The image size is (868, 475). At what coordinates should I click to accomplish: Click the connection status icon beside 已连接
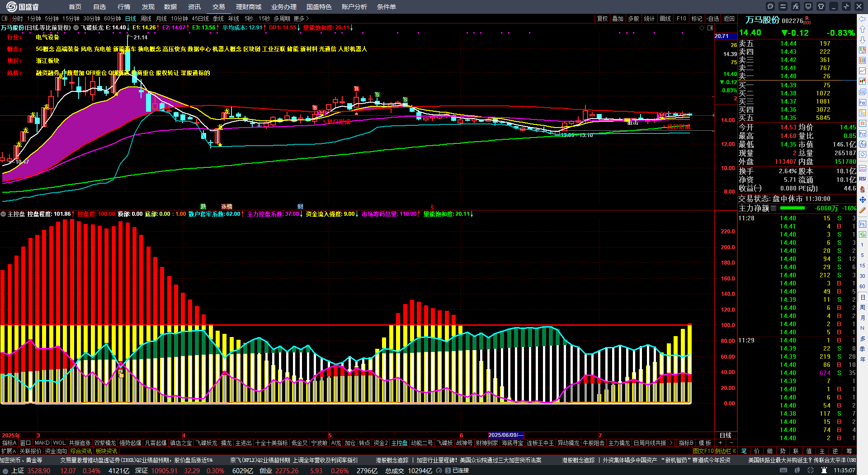click(x=448, y=470)
